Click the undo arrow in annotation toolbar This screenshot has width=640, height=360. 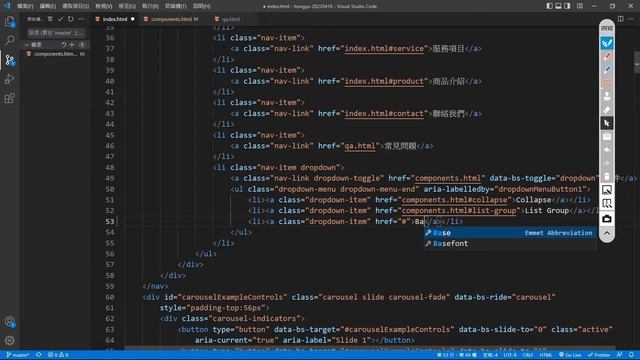[607, 150]
